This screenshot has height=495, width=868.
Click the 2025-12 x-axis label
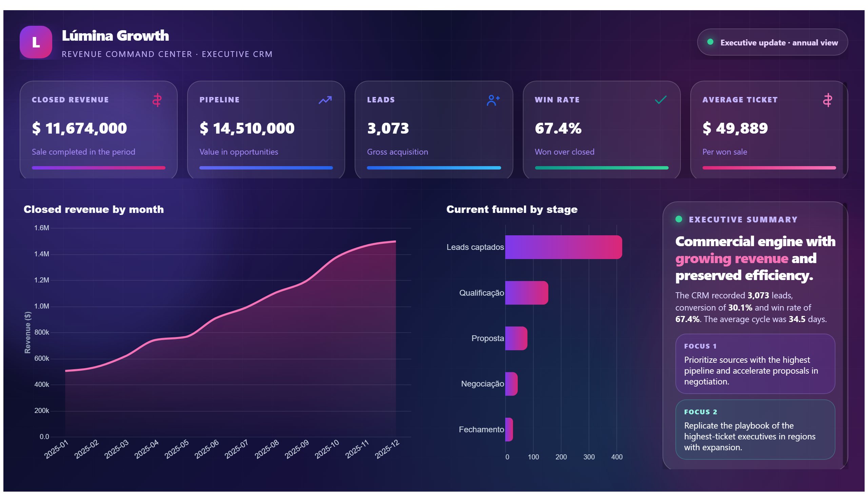(x=387, y=449)
